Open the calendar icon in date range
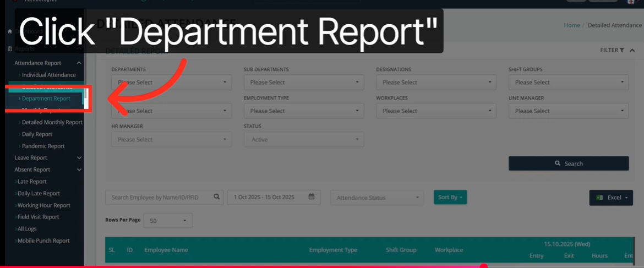 point(312,197)
